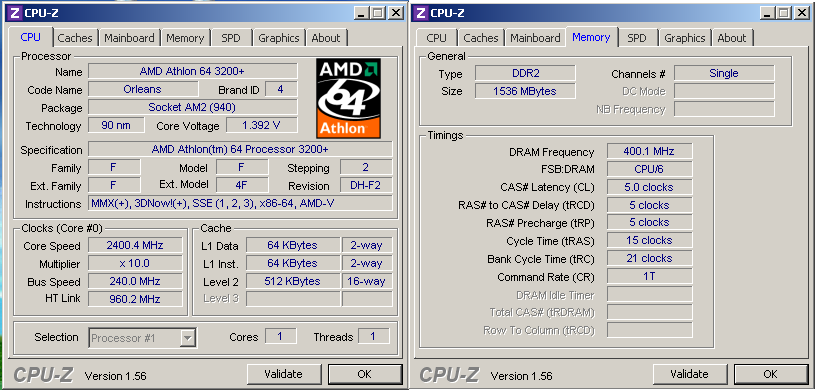Click the empty NB Frequency field
815x390 pixels.
[724, 109]
